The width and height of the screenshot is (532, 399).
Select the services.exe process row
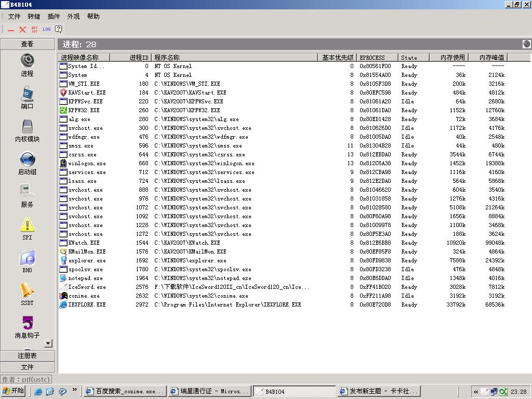coord(282,172)
